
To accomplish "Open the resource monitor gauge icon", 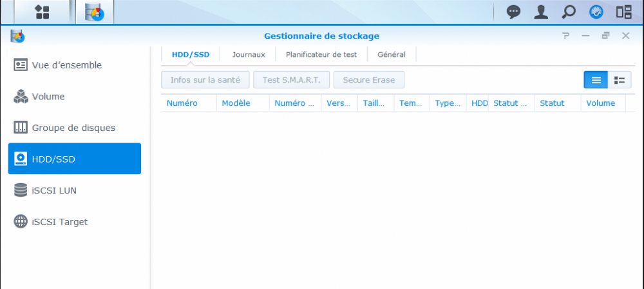I will pyautogui.click(x=596, y=12).
